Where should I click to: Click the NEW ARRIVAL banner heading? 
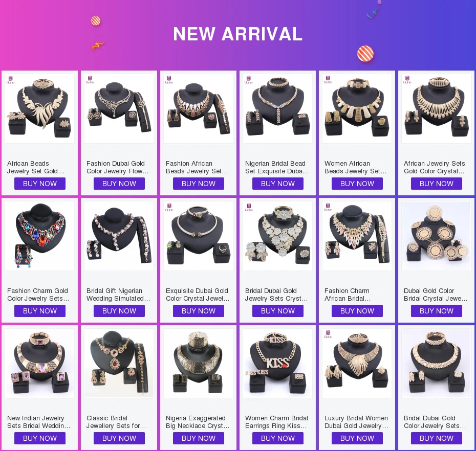[x=237, y=34]
